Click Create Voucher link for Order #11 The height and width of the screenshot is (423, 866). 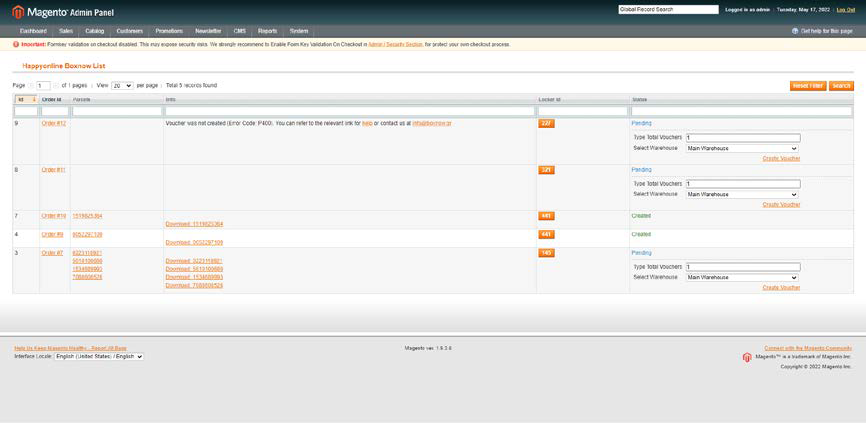[x=781, y=204]
